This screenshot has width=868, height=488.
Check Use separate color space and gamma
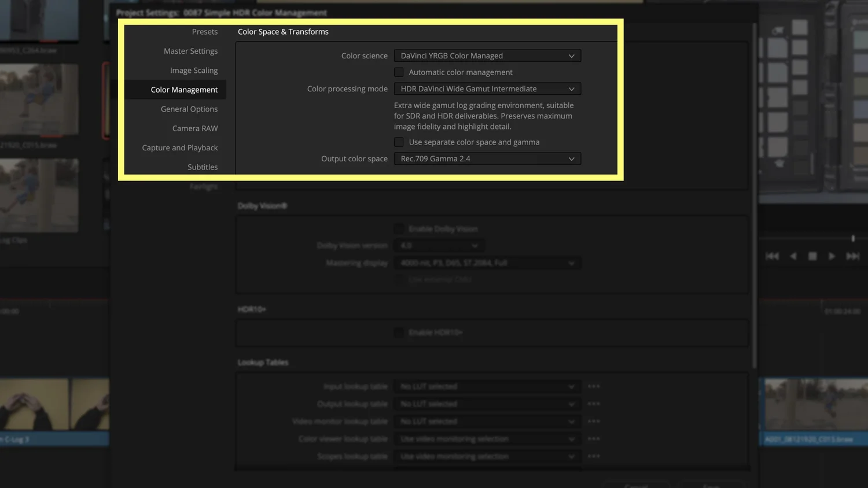399,142
